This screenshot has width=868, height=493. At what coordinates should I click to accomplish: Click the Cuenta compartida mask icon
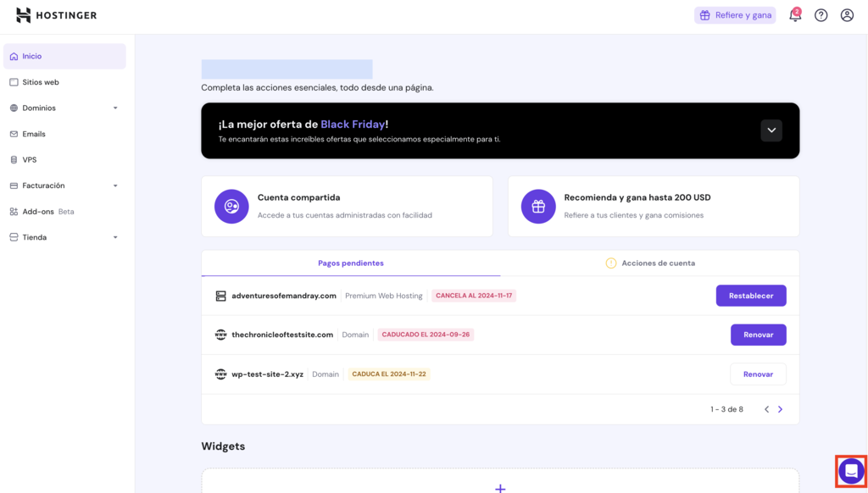tap(231, 206)
